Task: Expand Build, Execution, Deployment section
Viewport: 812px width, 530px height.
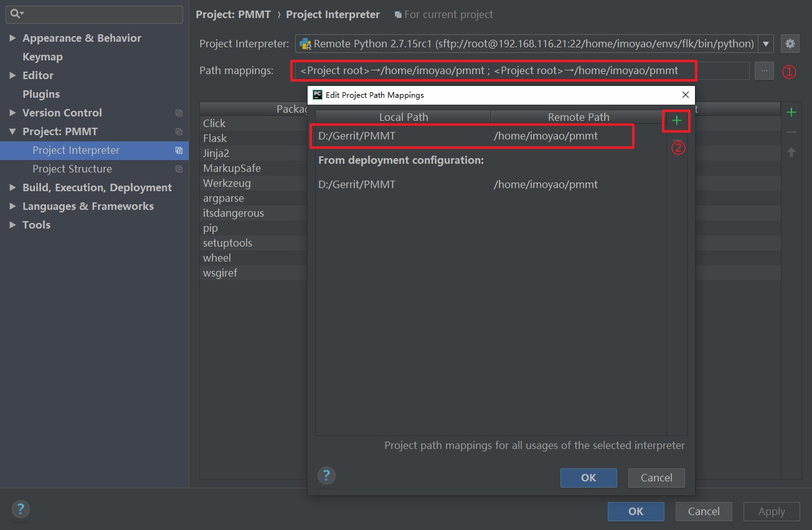Action: [12, 187]
